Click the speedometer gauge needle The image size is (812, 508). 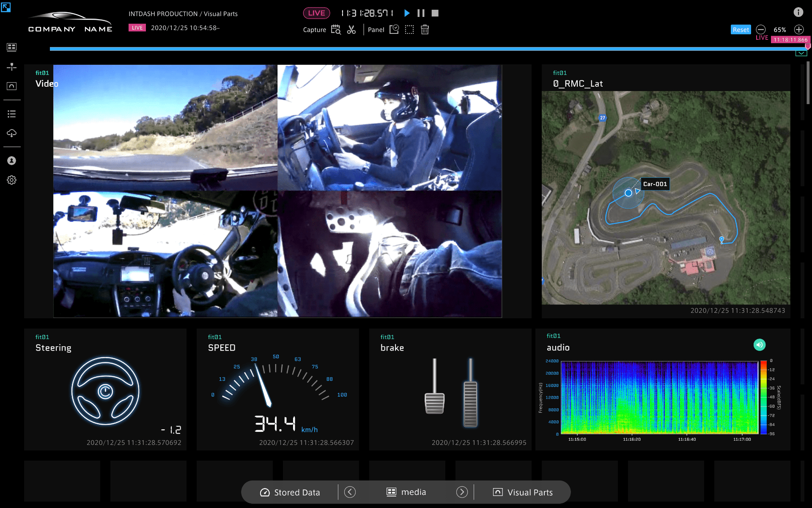click(262, 387)
